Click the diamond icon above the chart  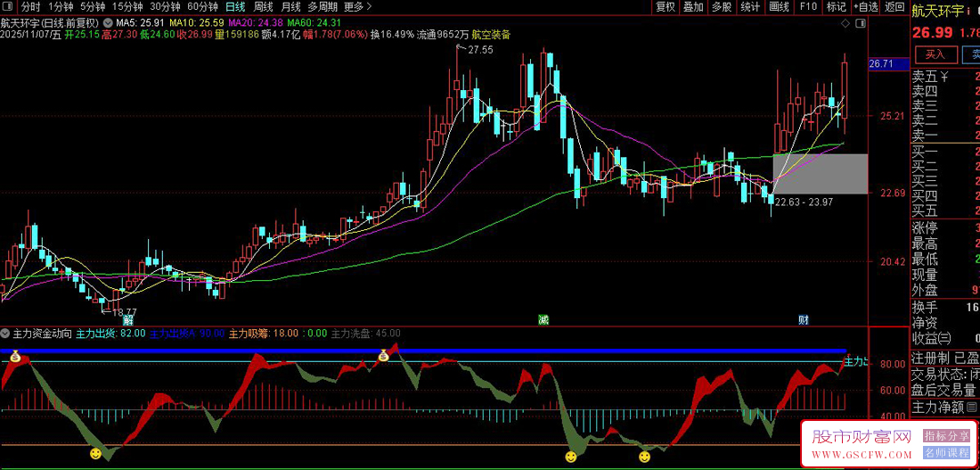click(x=845, y=24)
